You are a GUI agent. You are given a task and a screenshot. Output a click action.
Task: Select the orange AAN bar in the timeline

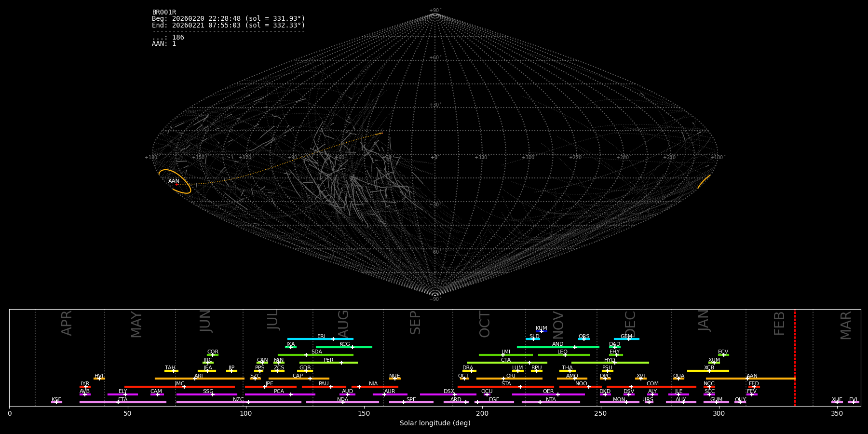pos(750,379)
